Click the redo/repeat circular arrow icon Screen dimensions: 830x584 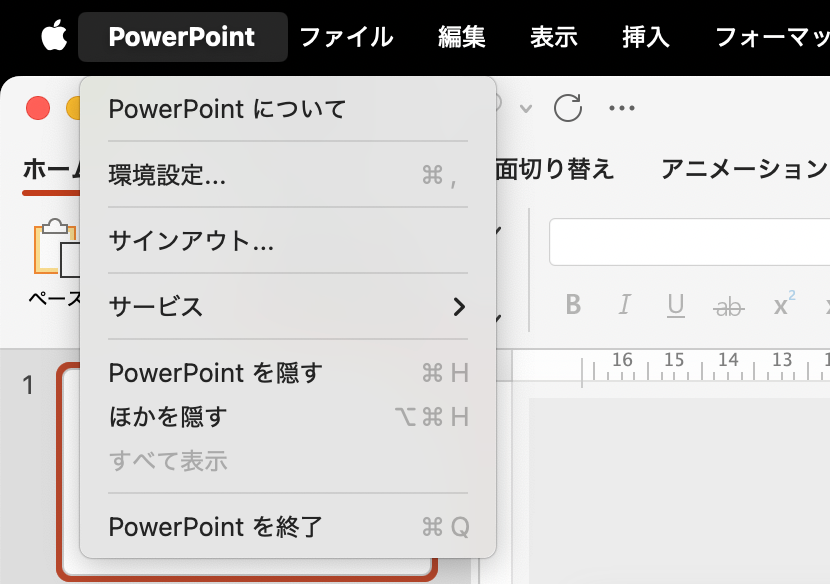click(568, 108)
